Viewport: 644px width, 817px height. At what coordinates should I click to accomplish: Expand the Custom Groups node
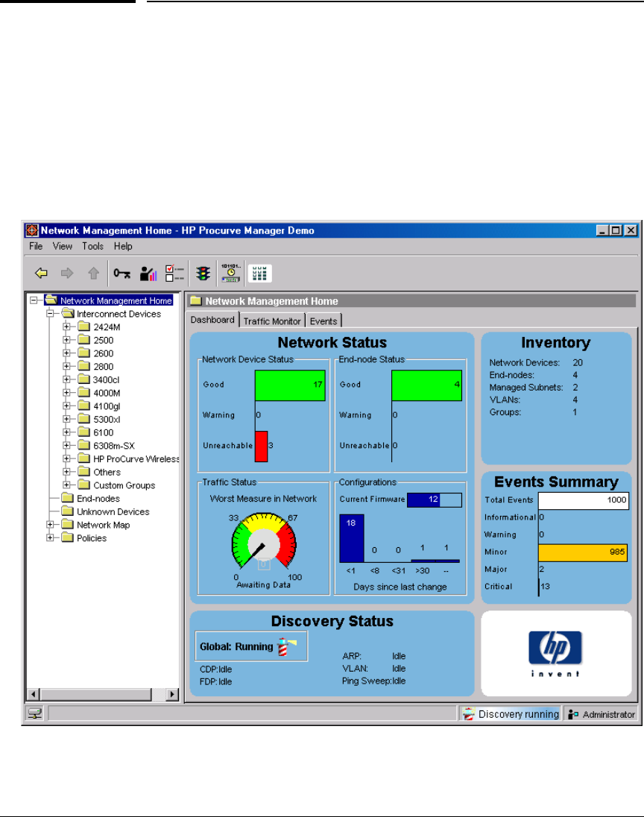66,485
